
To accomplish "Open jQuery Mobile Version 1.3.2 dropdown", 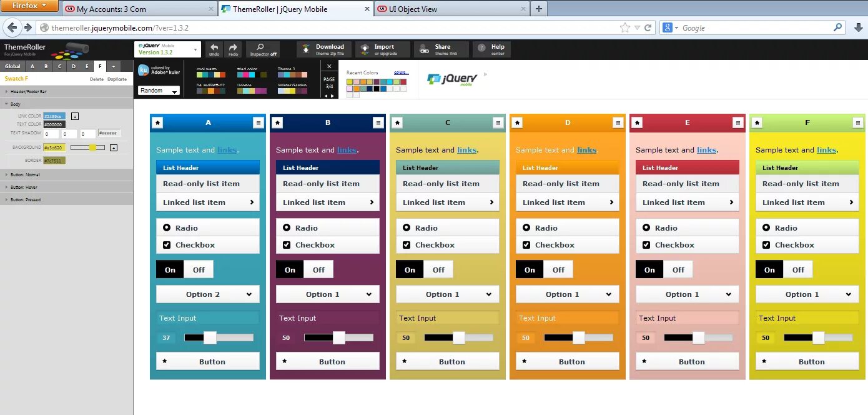I will tap(167, 49).
